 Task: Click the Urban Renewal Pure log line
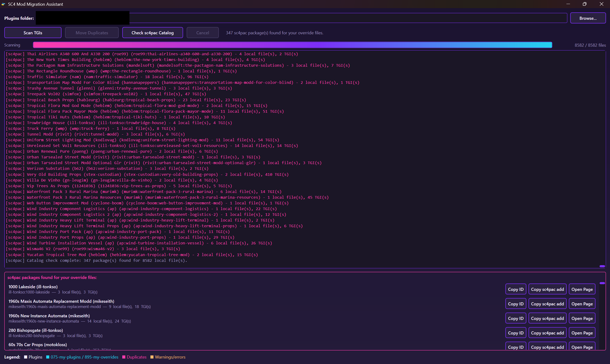click(112, 152)
